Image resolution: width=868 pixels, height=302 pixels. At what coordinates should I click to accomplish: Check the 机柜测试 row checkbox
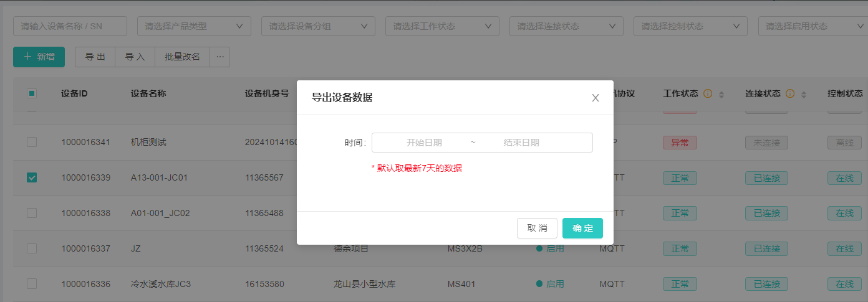(32, 142)
